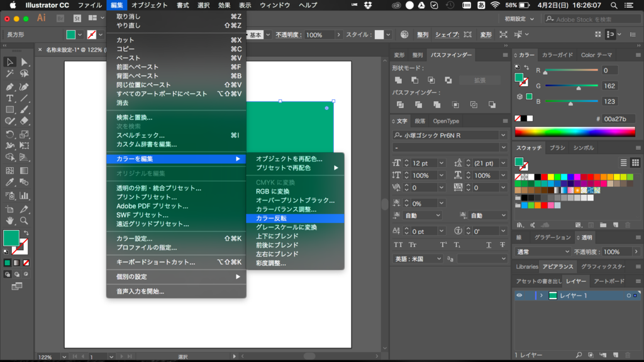
Task: Select the Zoom tool in the toolbar
Action: tap(24, 221)
